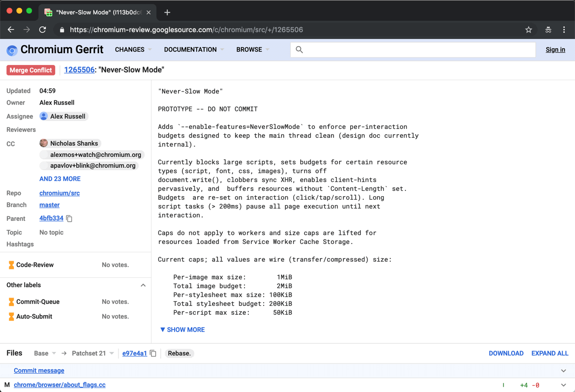Expand the about_flags.cc file row chevron
Image resolution: width=575 pixels, height=392 pixels.
click(x=564, y=385)
